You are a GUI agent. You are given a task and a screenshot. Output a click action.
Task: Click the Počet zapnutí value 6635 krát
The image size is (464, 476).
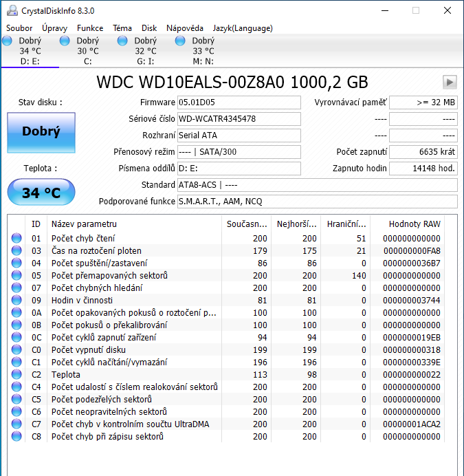tap(423, 152)
